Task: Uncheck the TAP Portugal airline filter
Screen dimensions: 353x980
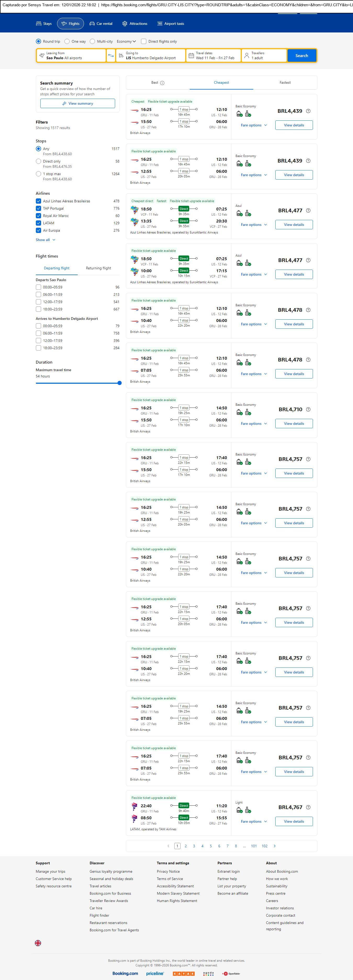Action: pyautogui.click(x=38, y=208)
